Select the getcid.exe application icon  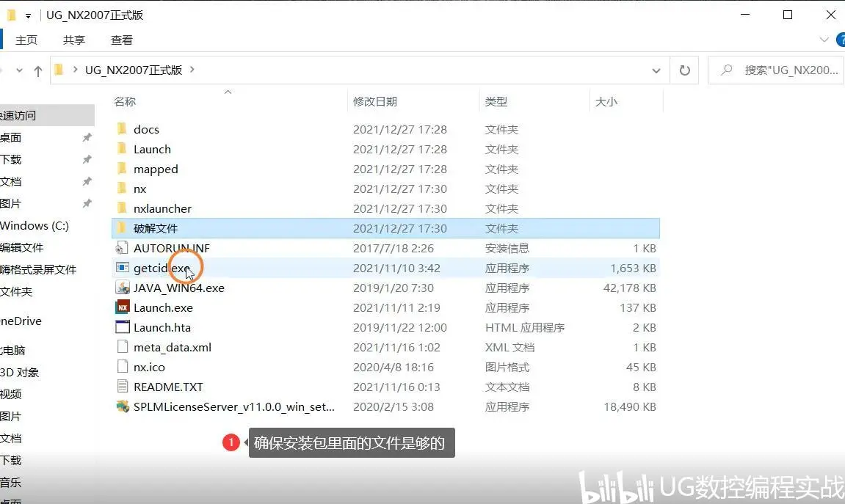pyautogui.click(x=123, y=268)
